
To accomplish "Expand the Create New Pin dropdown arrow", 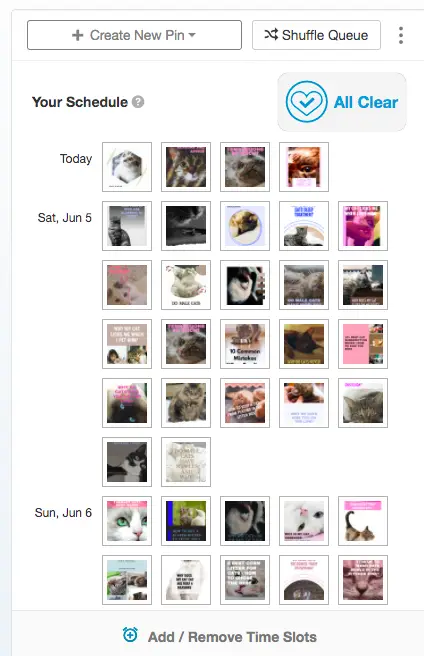I will tap(192, 35).
